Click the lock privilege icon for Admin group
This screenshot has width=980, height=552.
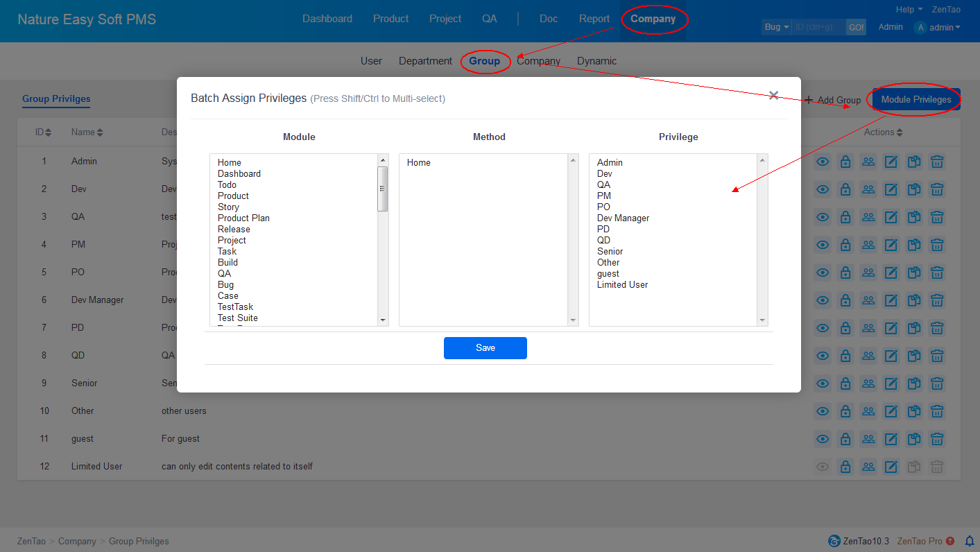pyautogui.click(x=845, y=162)
